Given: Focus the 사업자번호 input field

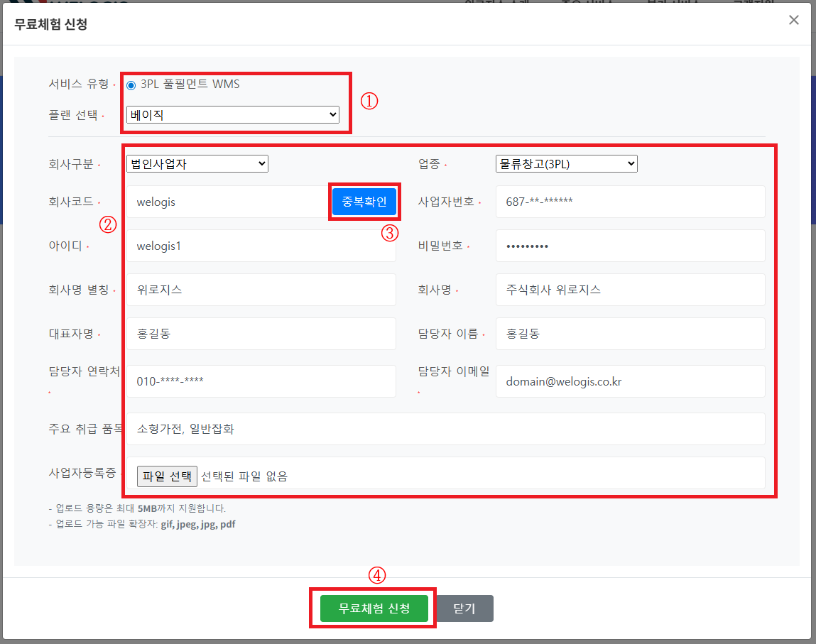Looking at the screenshot, I should tap(629, 202).
